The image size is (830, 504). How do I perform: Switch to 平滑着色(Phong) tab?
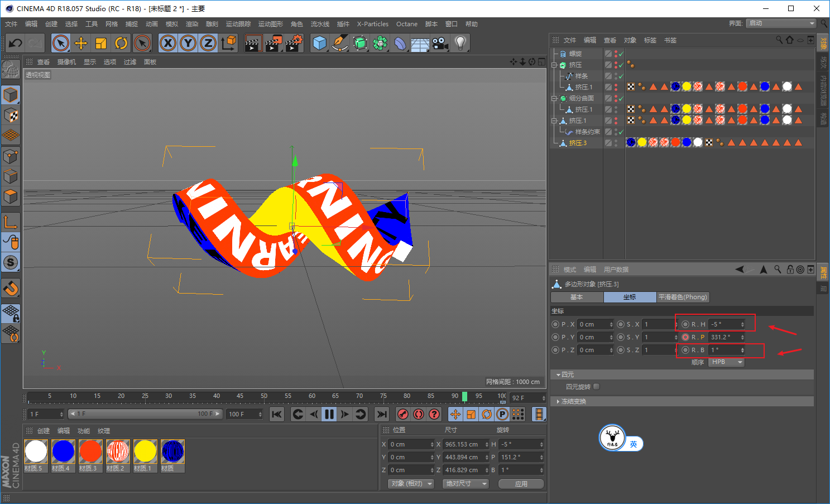click(683, 297)
